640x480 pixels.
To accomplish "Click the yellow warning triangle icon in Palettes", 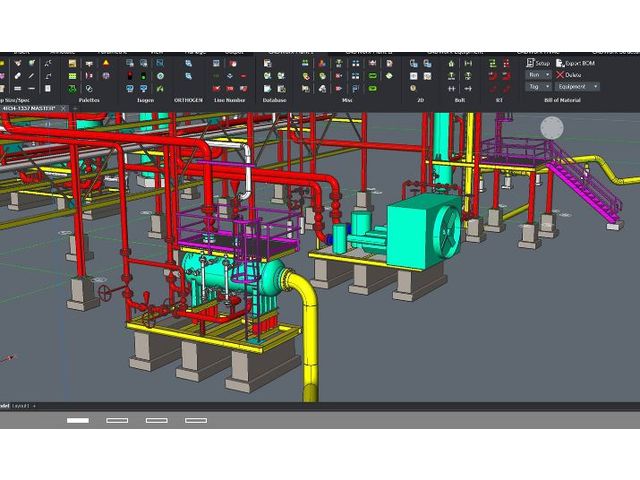I will pos(106,63).
